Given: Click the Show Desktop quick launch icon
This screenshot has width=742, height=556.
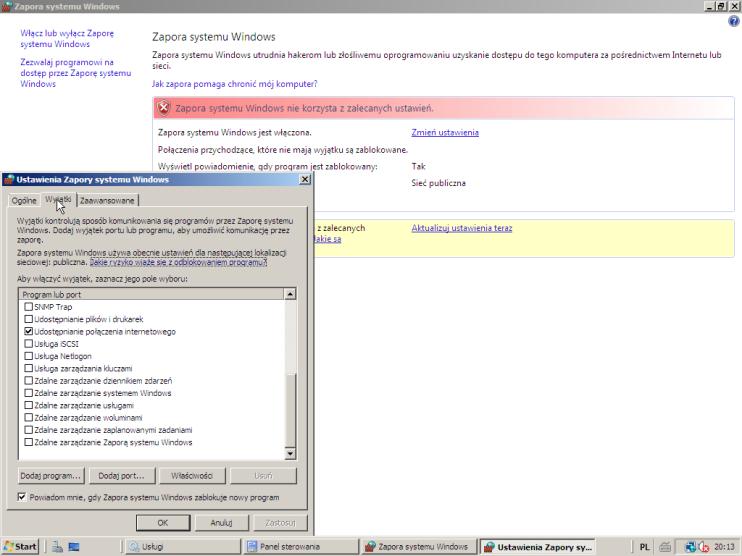Looking at the screenshot, I should pos(74,547).
